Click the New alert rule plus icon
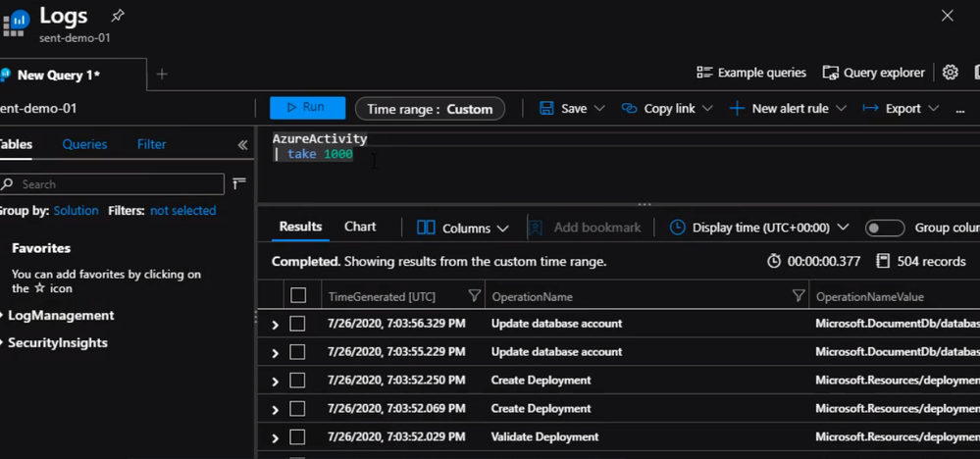 click(737, 108)
